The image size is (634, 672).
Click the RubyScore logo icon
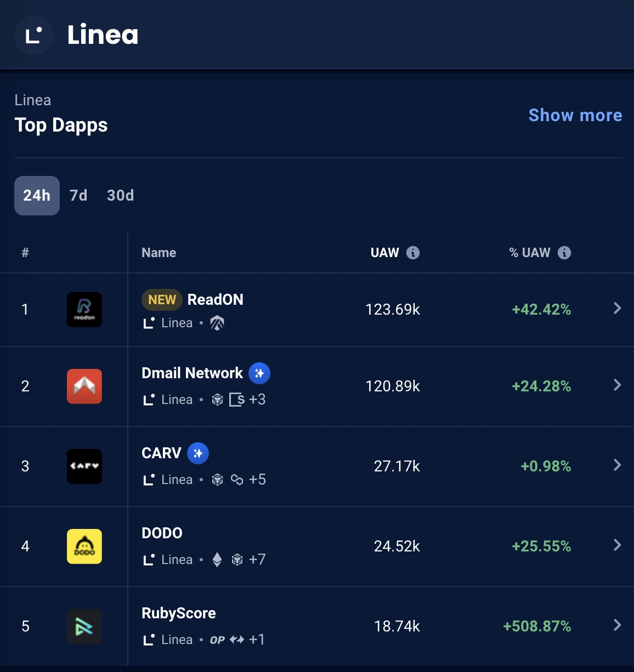pos(84,627)
